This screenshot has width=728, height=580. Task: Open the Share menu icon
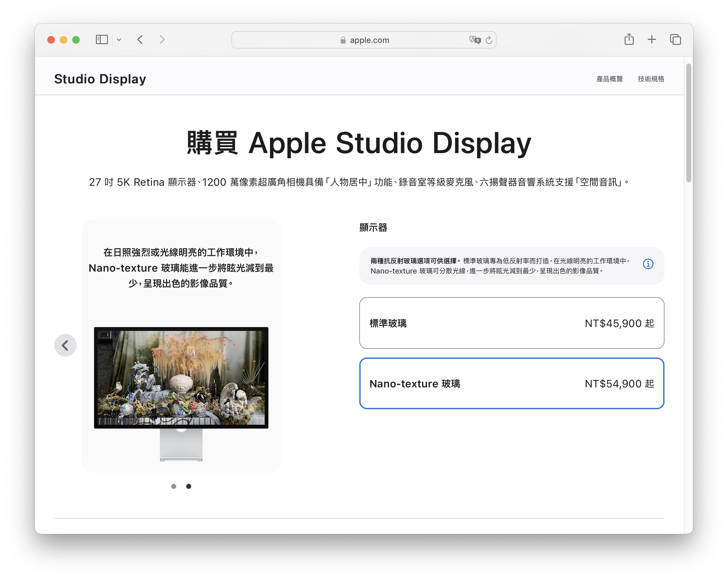(x=629, y=39)
